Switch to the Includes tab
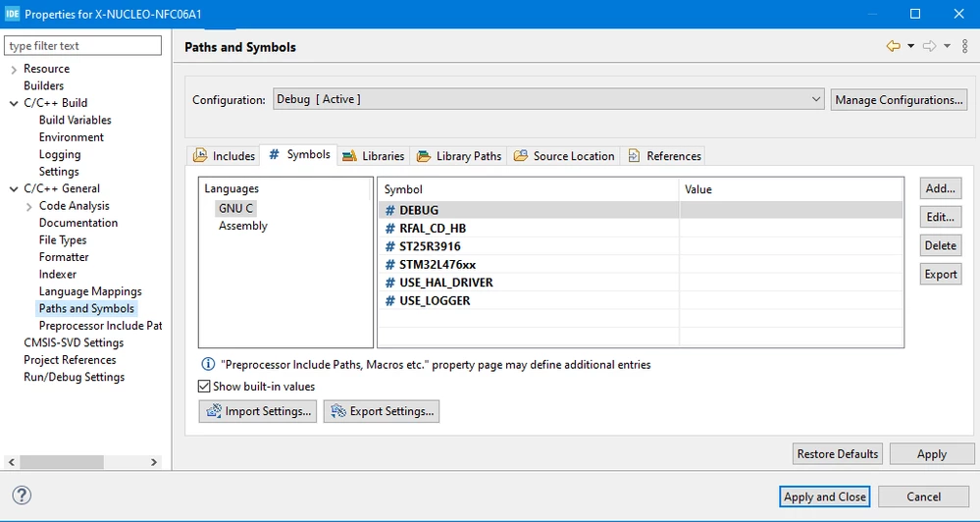 (x=225, y=156)
